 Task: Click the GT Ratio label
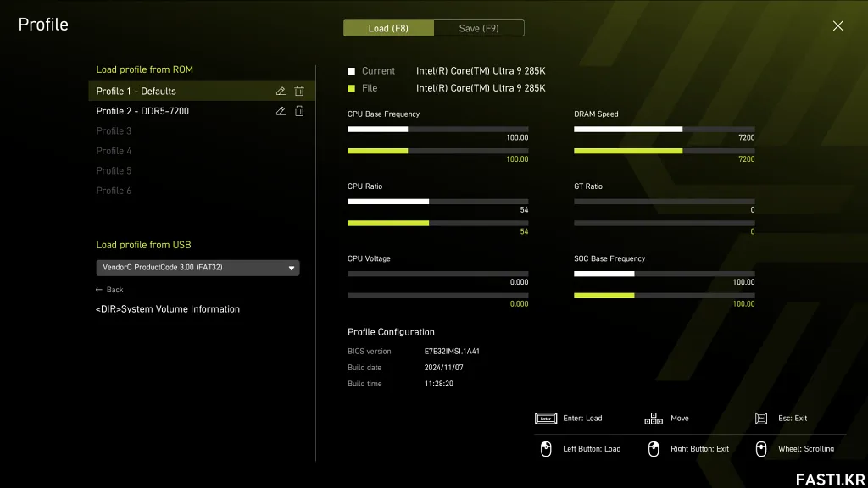588,186
